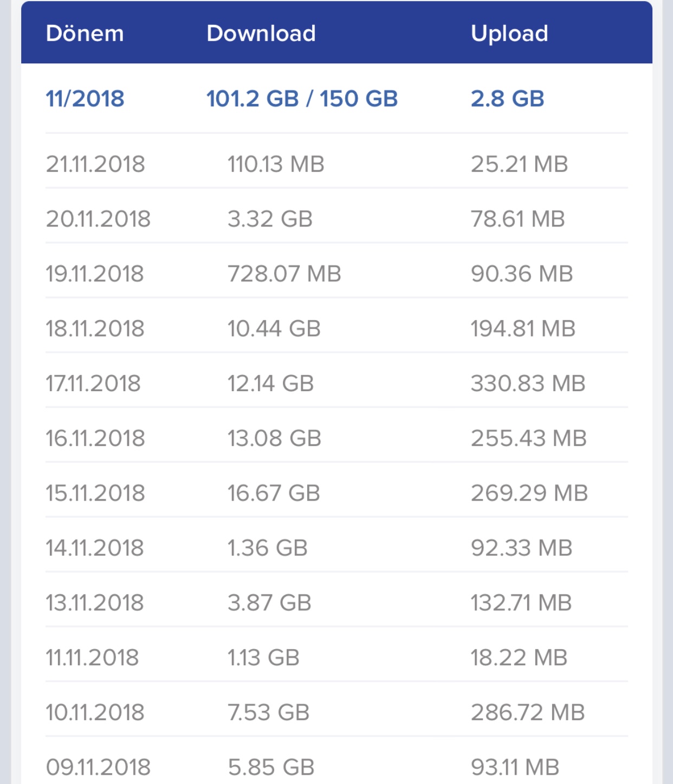The image size is (673, 784).
Task: Open the 11/2018 period summary row
Action: (336, 99)
